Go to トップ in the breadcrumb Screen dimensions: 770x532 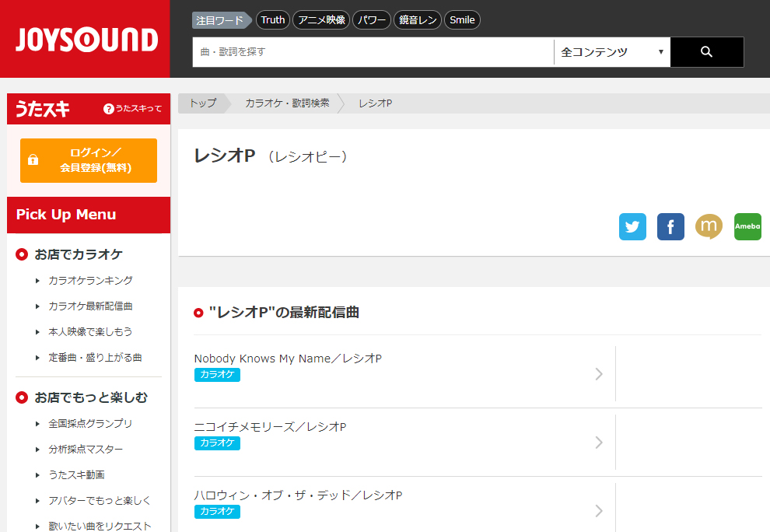[x=202, y=103]
